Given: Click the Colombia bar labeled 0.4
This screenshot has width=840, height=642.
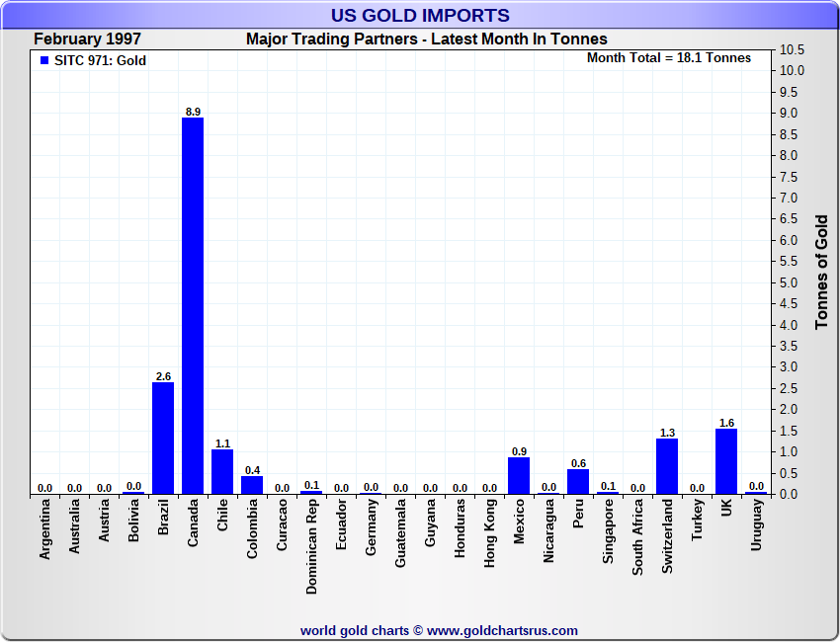Looking at the screenshot, I should (x=252, y=485).
